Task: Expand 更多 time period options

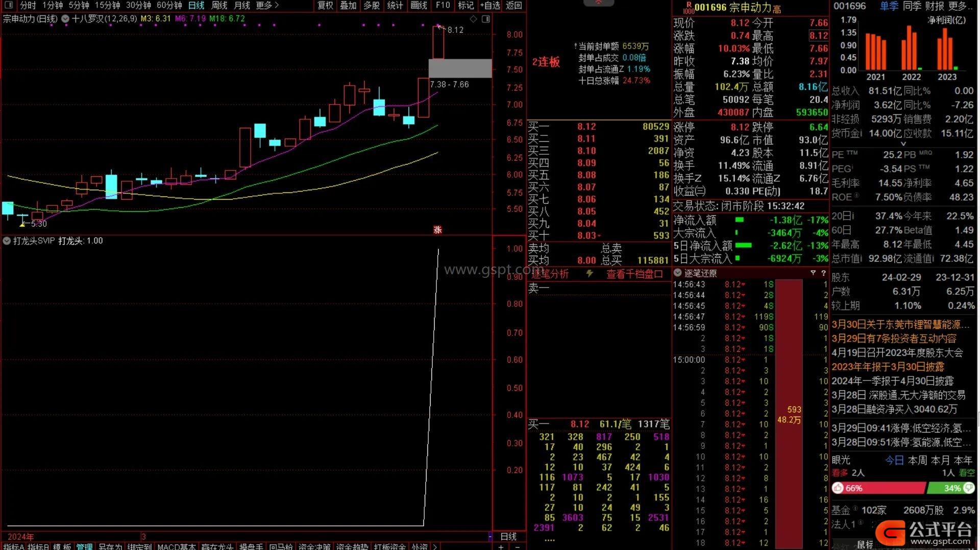Action: click(267, 5)
